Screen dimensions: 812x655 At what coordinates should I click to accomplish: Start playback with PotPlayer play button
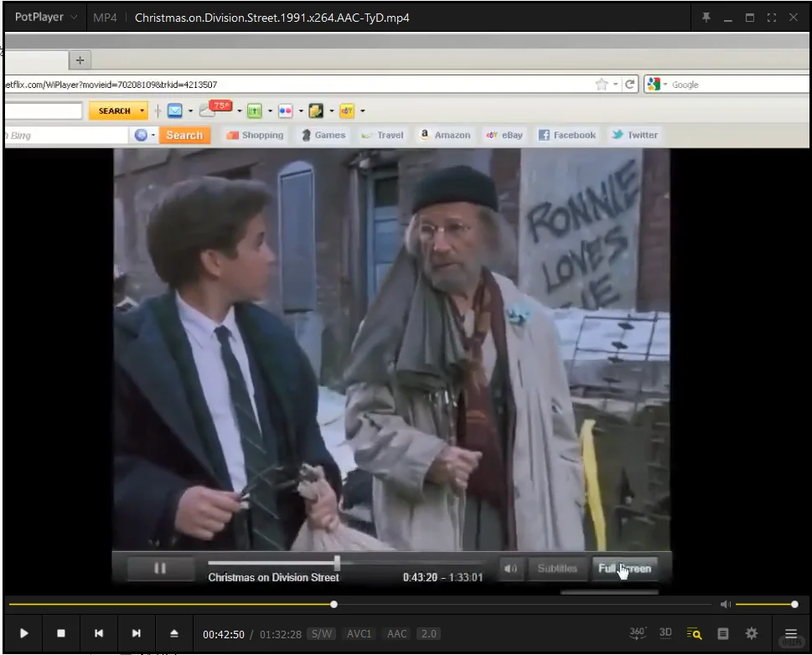tap(23, 633)
